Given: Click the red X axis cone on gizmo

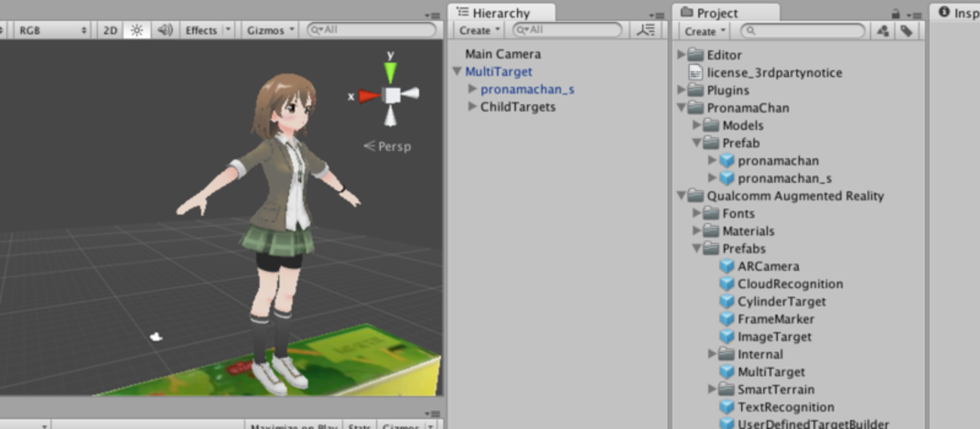Looking at the screenshot, I should tap(369, 96).
